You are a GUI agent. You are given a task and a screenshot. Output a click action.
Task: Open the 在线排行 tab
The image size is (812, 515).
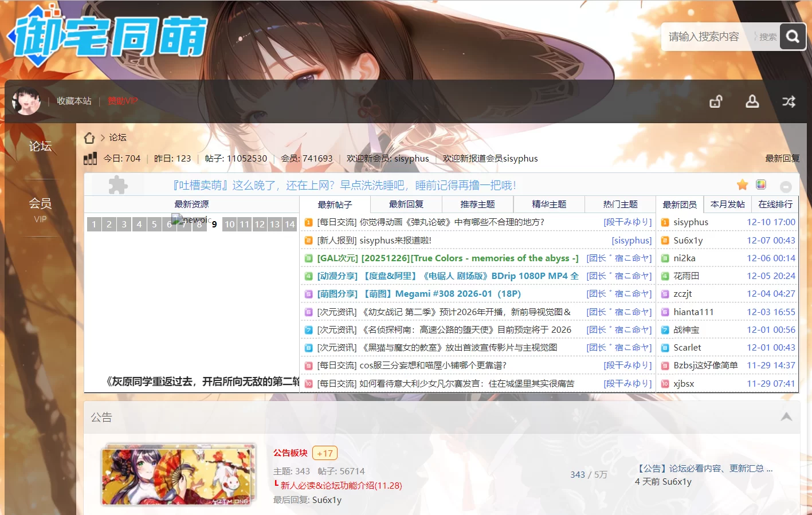pyautogui.click(x=775, y=204)
